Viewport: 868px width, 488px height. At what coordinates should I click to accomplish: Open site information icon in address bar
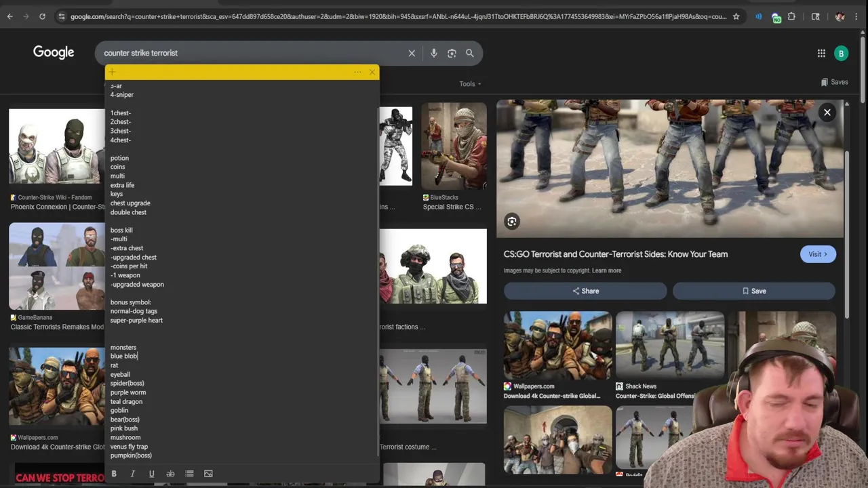pyautogui.click(x=62, y=16)
